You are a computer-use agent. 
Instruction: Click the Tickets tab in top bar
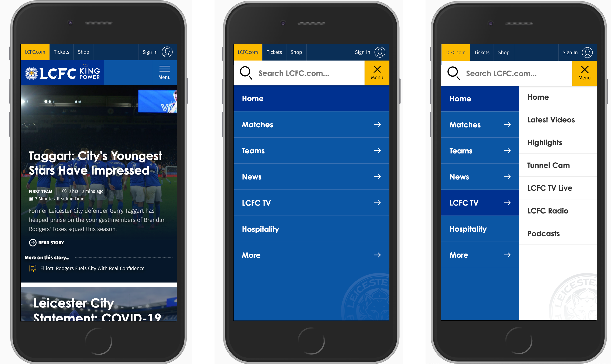(x=61, y=52)
